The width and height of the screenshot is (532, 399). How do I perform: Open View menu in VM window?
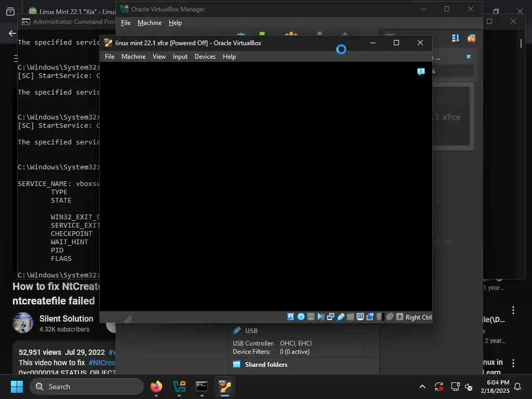(159, 57)
